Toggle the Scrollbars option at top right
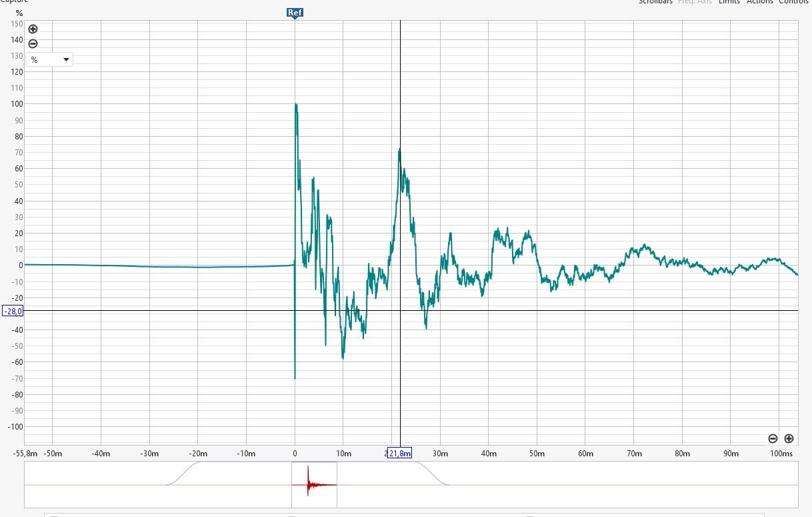 point(655,2)
